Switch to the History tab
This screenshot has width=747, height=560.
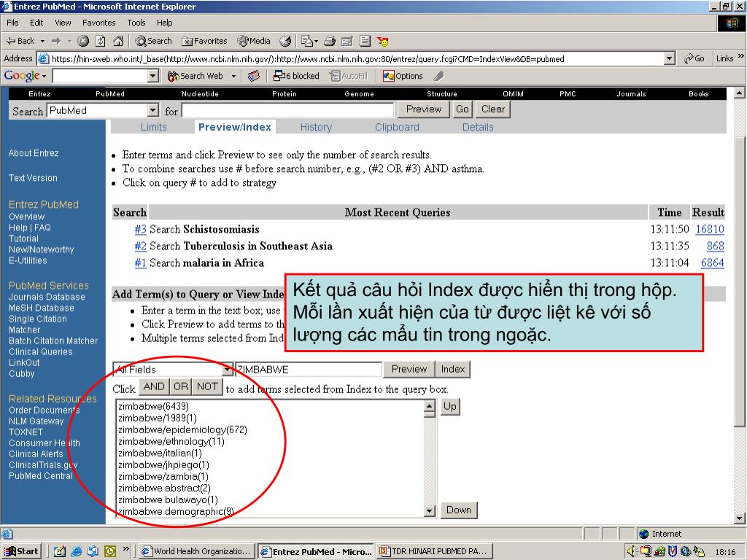(x=316, y=127)
